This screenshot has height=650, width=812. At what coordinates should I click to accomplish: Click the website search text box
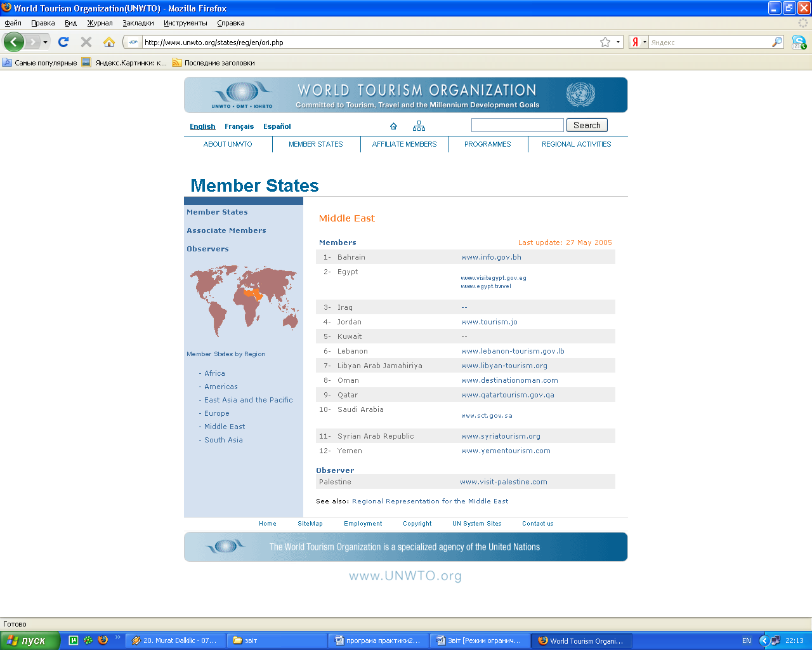point(517,125)
